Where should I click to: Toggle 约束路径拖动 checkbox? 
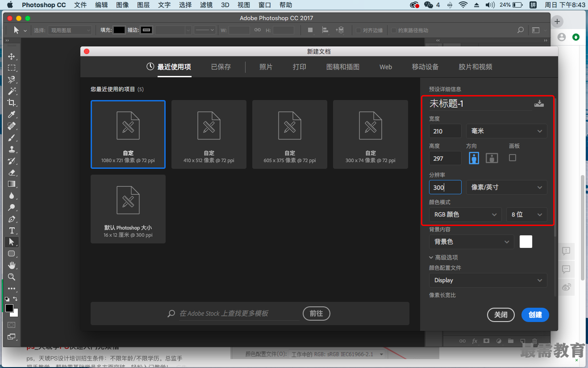394,30
